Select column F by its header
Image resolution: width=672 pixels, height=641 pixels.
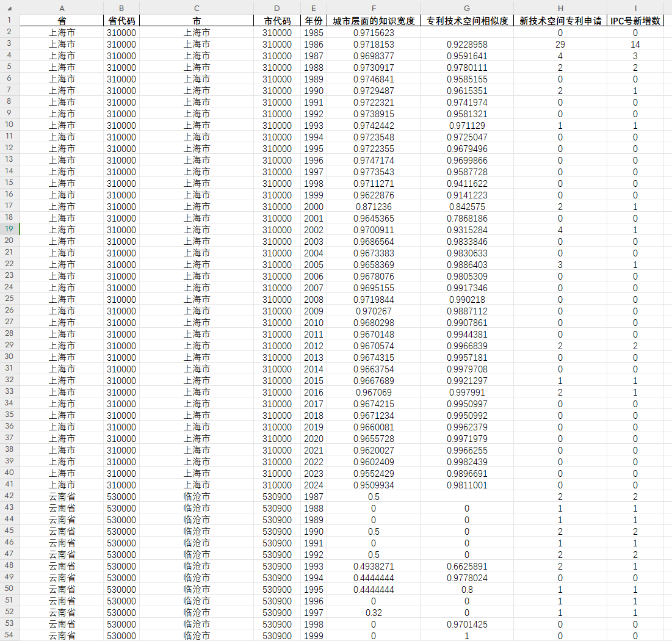(374, 8)
